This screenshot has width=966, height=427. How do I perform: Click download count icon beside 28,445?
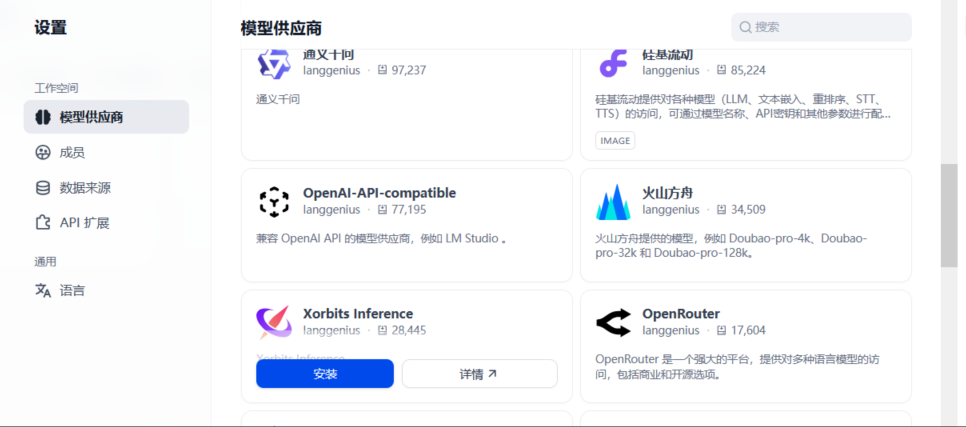(x=382, y=330)
